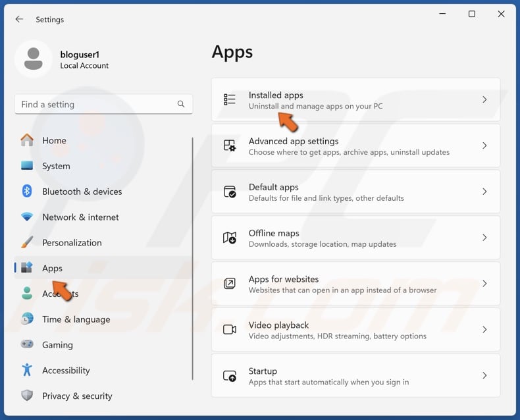Viewport: 520px width, 420px height.
Task: Minimize the Settings window
Action: (442, 14)
